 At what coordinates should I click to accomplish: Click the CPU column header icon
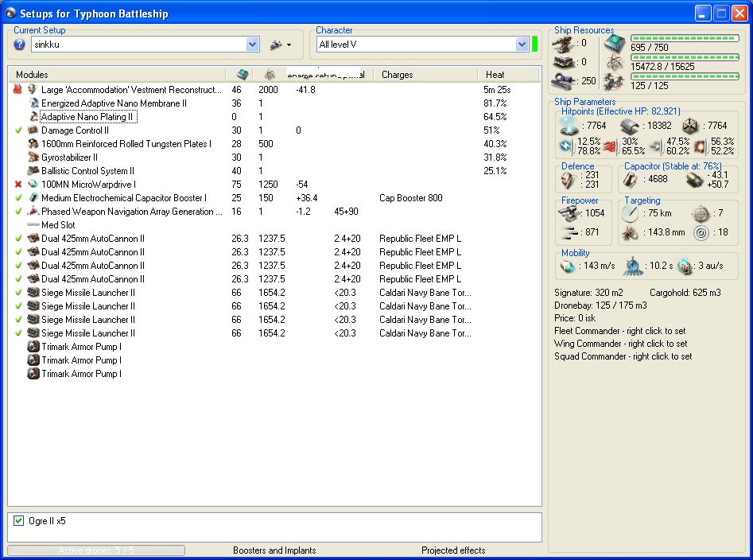(242, 75)
